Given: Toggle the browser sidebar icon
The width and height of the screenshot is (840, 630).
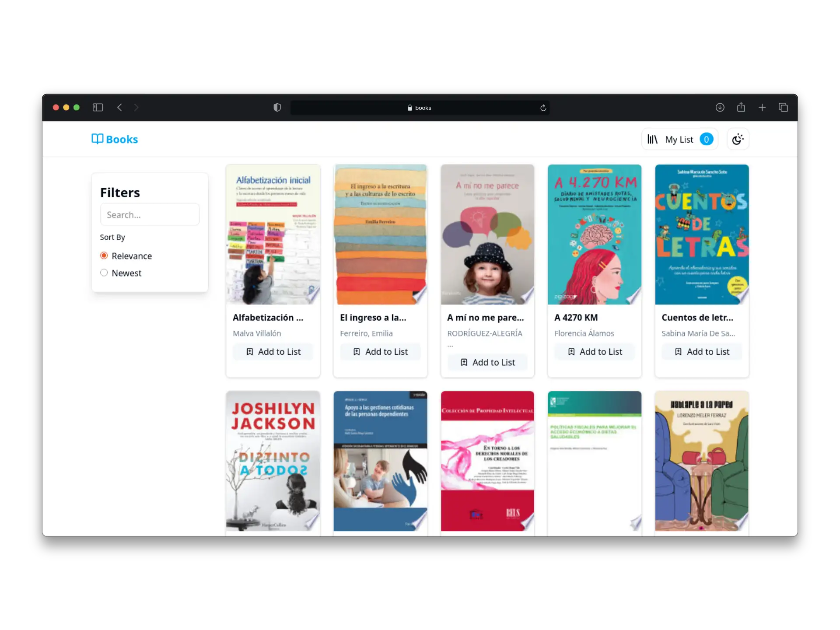Looking at the screenshot, I should click(98, 108).
